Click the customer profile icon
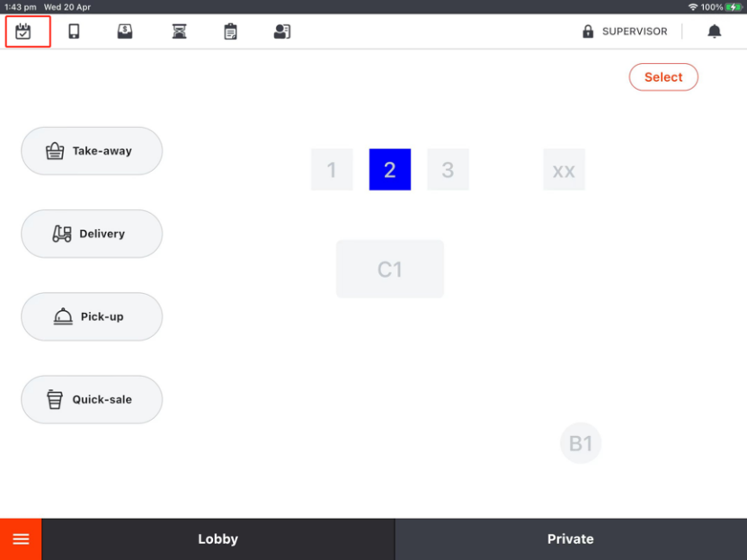The image size is (747, 560). [x=282, y=31]
